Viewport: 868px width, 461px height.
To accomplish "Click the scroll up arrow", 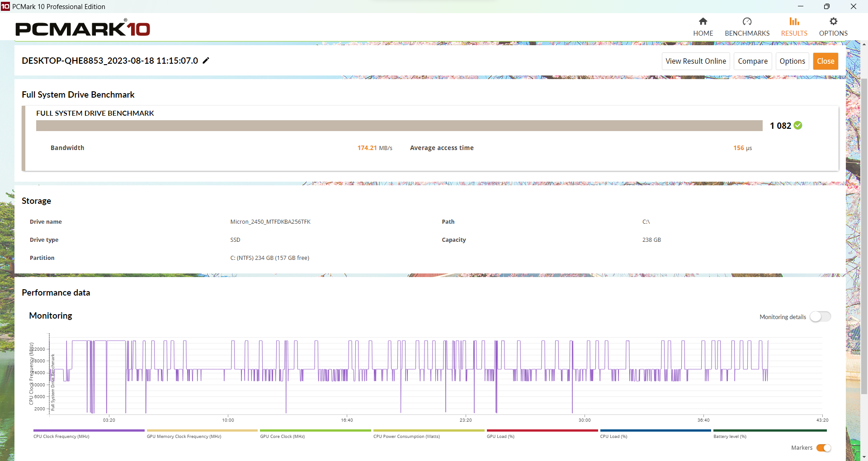I will pos(864,44).
